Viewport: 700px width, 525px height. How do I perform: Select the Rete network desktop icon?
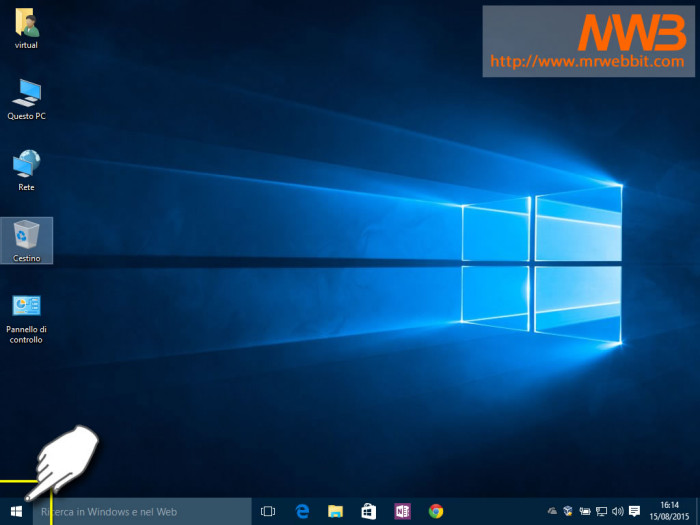click(26, 170)
